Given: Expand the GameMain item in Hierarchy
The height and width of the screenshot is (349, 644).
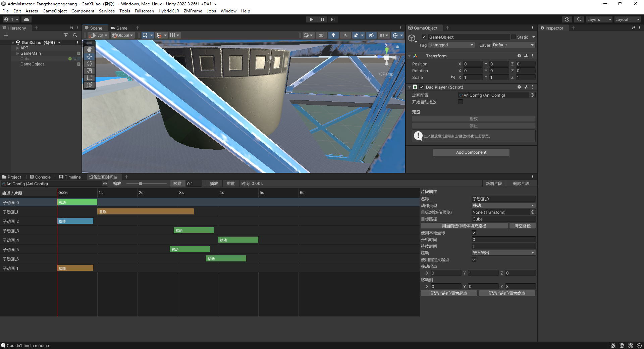Looking at the screenshot, I should (x=17, y=53).
